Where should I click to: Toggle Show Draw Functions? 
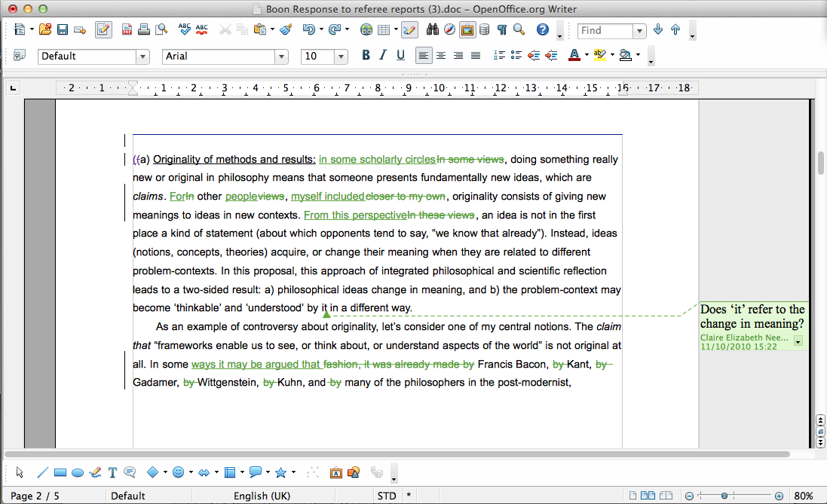(x=409, y=29)
